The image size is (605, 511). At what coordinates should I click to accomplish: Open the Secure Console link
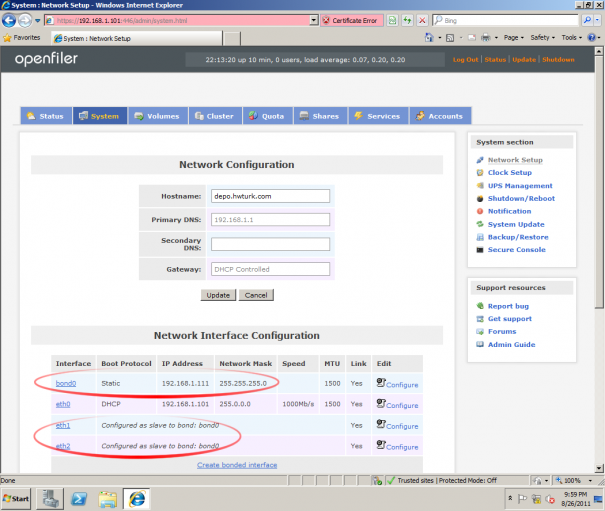516,250
